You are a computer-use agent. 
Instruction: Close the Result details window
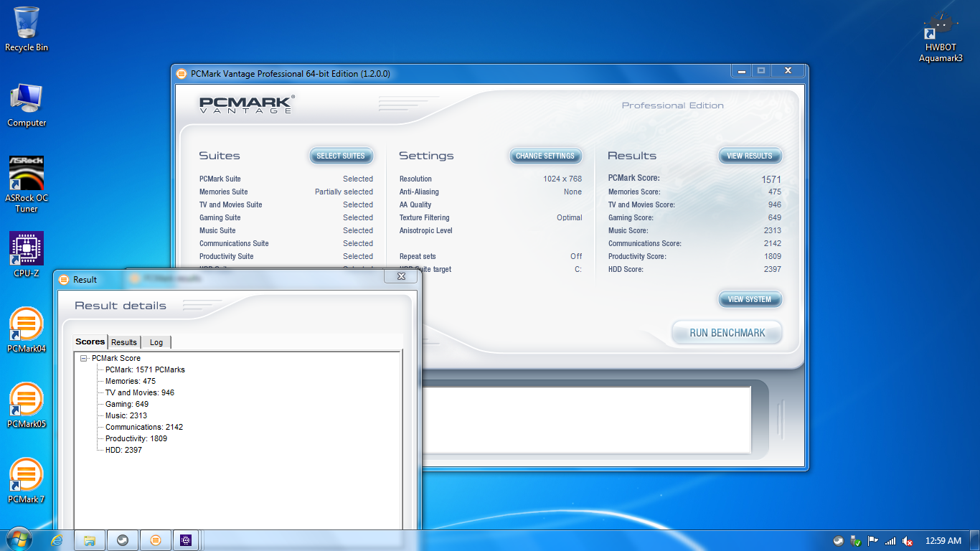(400, 276)
